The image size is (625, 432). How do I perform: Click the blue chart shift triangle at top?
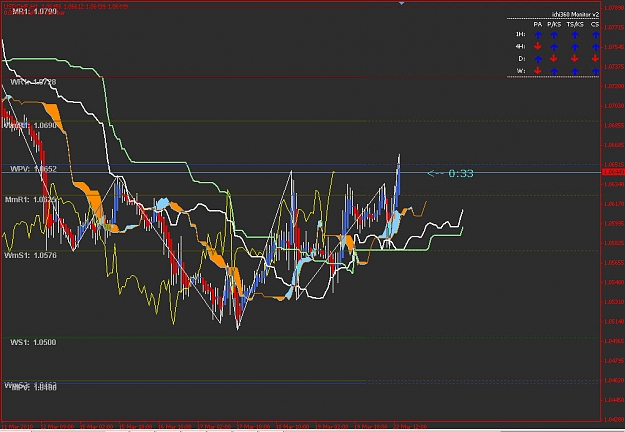pos(401,3)
